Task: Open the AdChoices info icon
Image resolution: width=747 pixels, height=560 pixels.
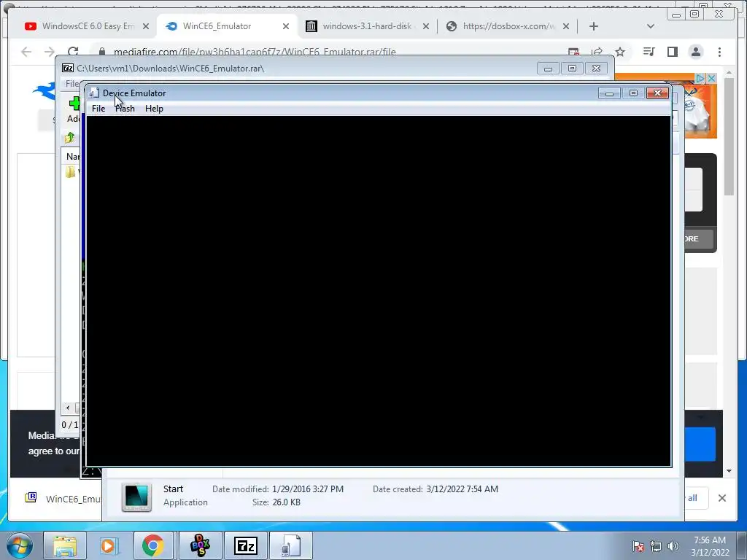Action: click(x=700, y=78)
